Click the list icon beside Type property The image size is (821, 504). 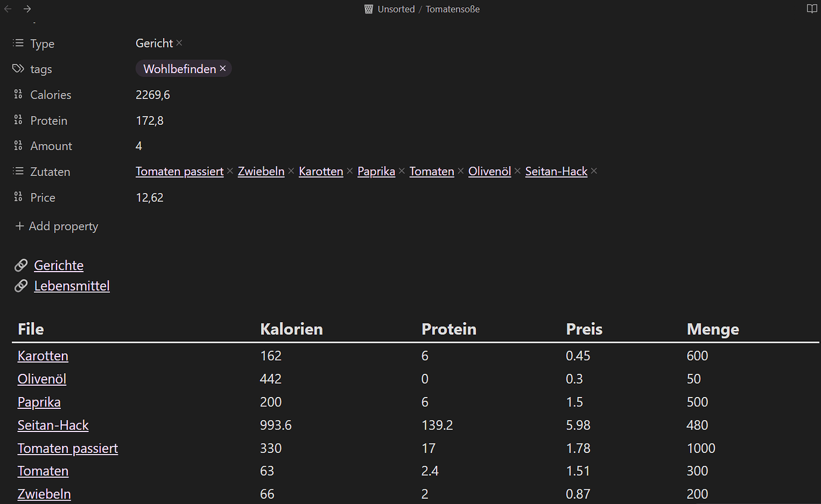tap(17, 43)
